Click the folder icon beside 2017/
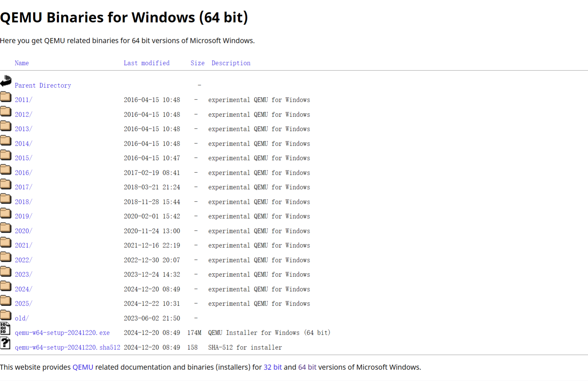 6,184
